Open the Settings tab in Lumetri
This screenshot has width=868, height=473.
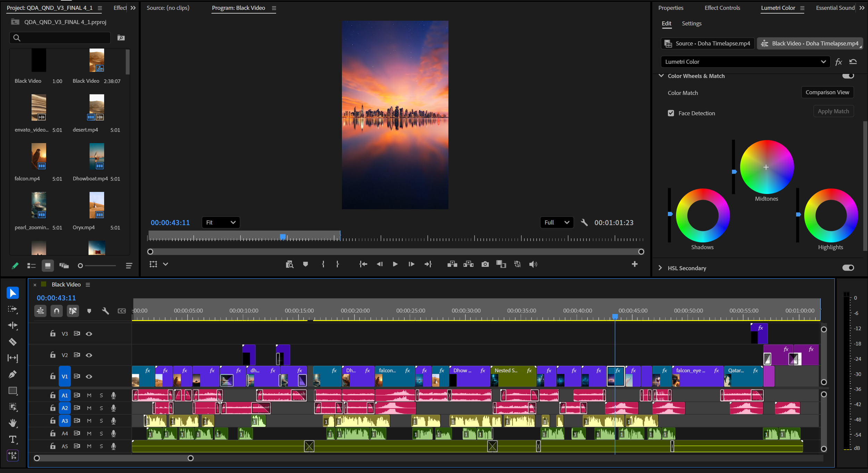(691, 24)
